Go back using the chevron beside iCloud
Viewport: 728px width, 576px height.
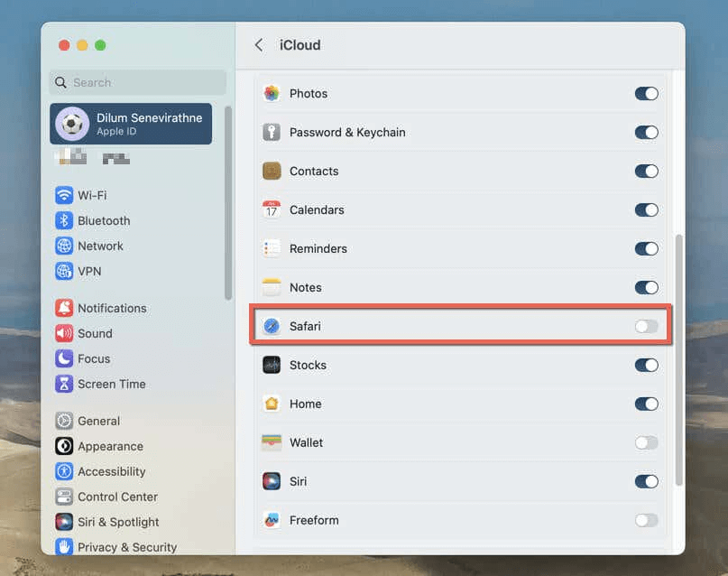259,45
